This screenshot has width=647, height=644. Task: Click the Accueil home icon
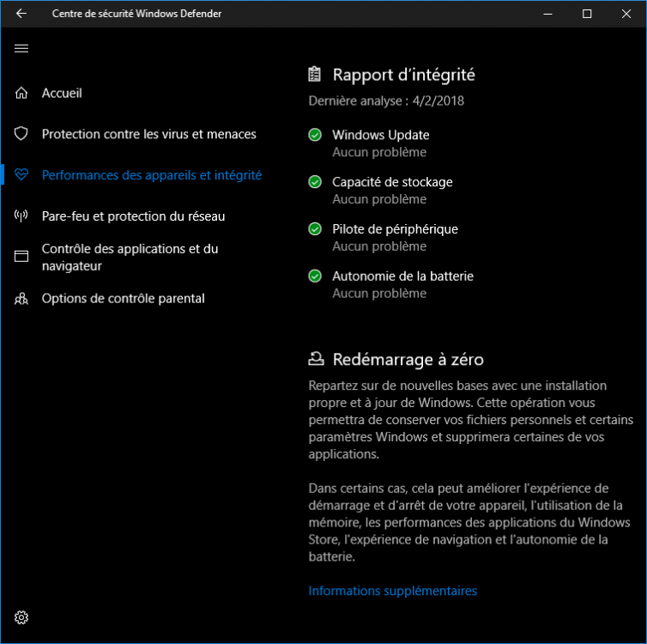(x=21, y=93)
